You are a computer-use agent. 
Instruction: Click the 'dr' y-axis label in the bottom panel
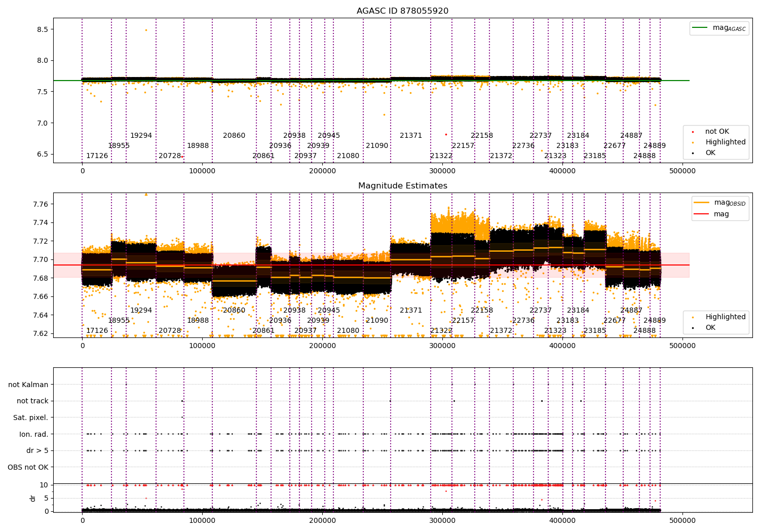pyautogui.click(x=33, y=498)
